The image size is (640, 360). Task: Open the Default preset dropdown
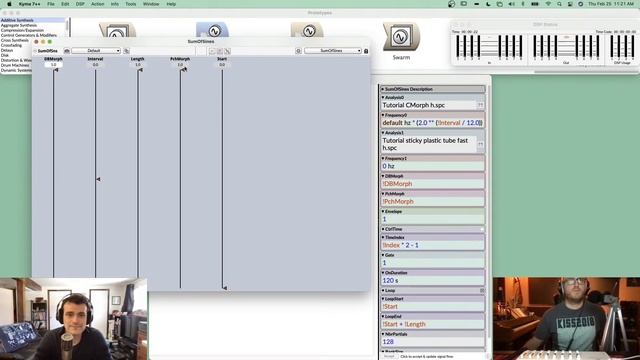coord(96,51)
